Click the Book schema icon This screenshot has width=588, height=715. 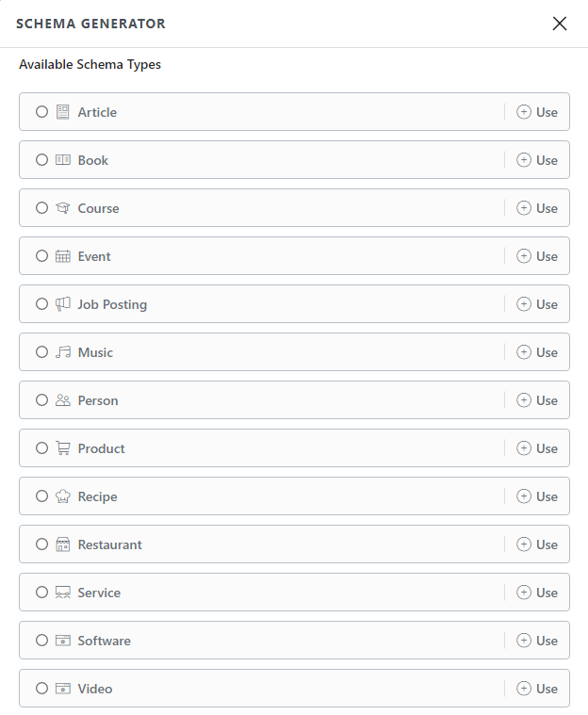(x=63, y=160)
